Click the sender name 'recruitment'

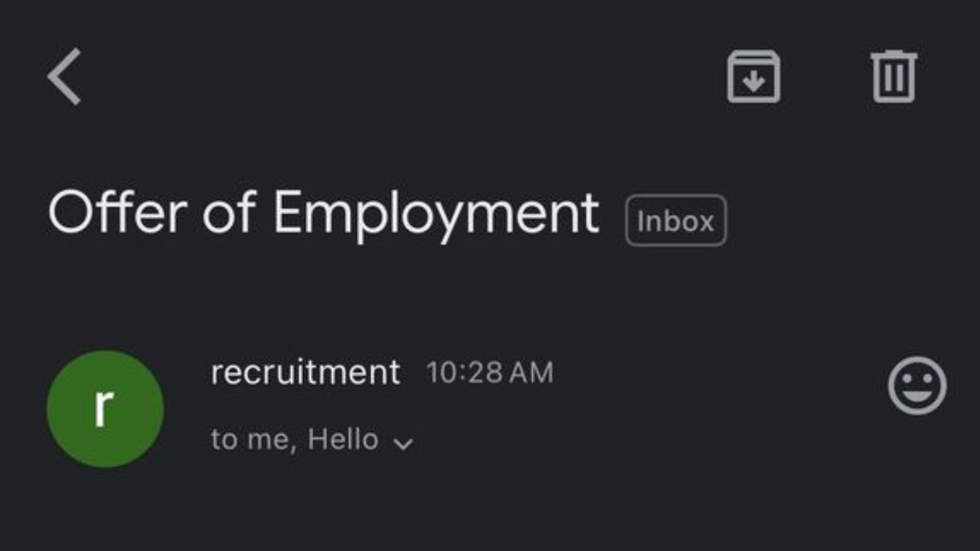(305, 373)
